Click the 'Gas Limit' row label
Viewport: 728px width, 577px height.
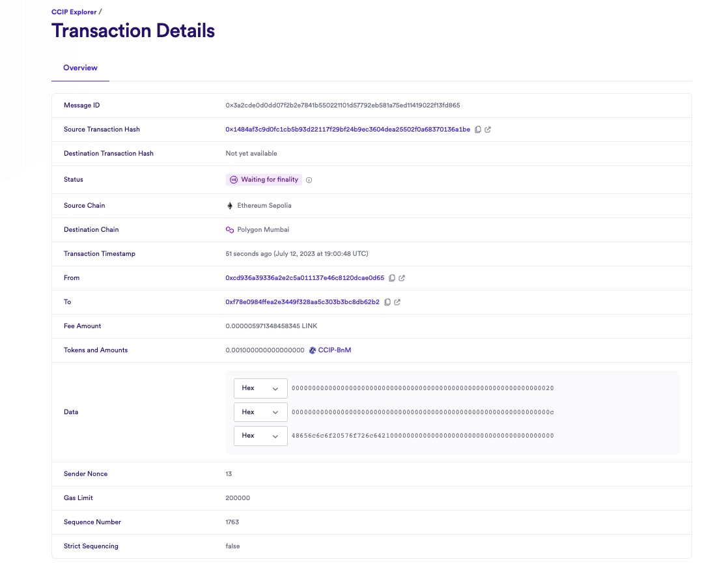pyautogui.click(x=78, y=498)
